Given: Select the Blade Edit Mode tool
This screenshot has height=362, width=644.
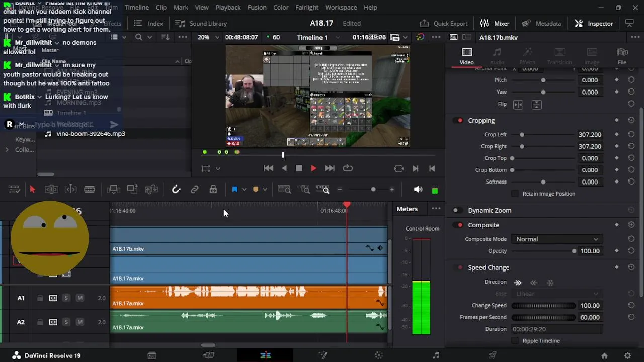Looking at the screenshot, I should coord(90,189).
